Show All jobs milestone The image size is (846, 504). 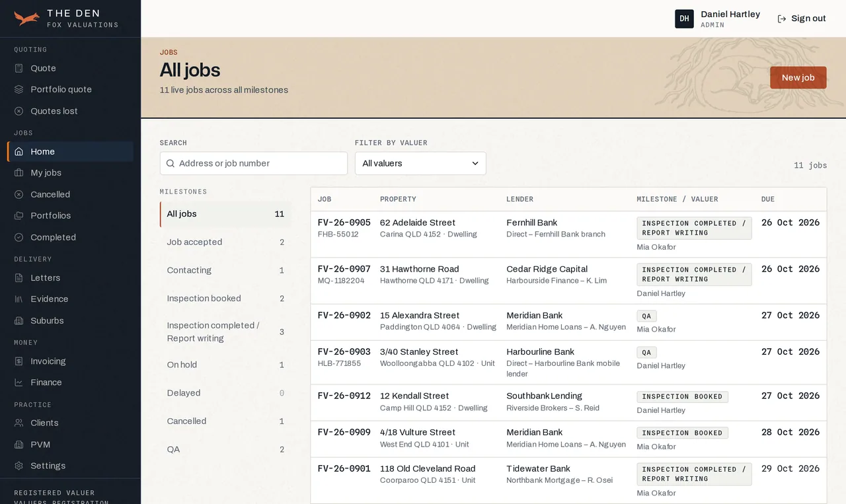pyautogui.click(x=225, y=214)
